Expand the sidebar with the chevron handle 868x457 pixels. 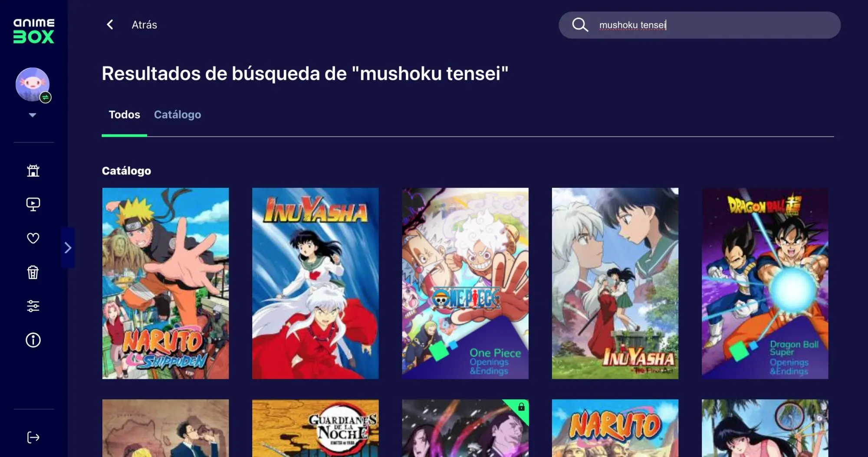[68, 248]
